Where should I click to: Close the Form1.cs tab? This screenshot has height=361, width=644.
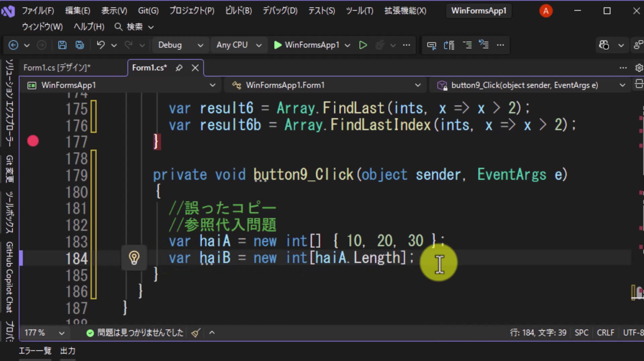coord(195,68)
